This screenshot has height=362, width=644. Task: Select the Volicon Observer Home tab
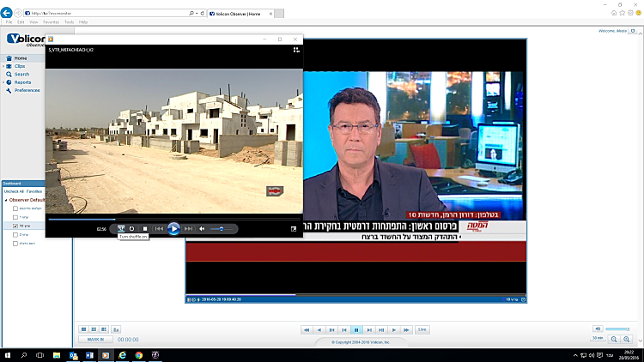[240, 14]
